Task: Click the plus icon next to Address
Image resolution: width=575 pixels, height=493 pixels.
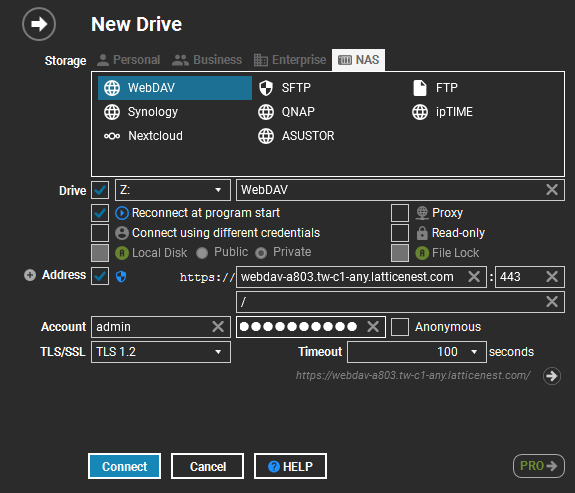Action: [30, 275]
